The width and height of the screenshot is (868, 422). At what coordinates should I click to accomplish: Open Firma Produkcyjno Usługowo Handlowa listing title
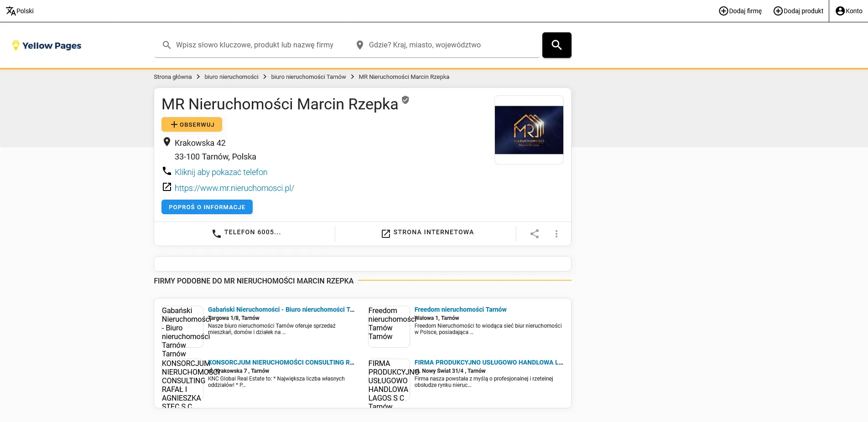(x=489, y=362)
